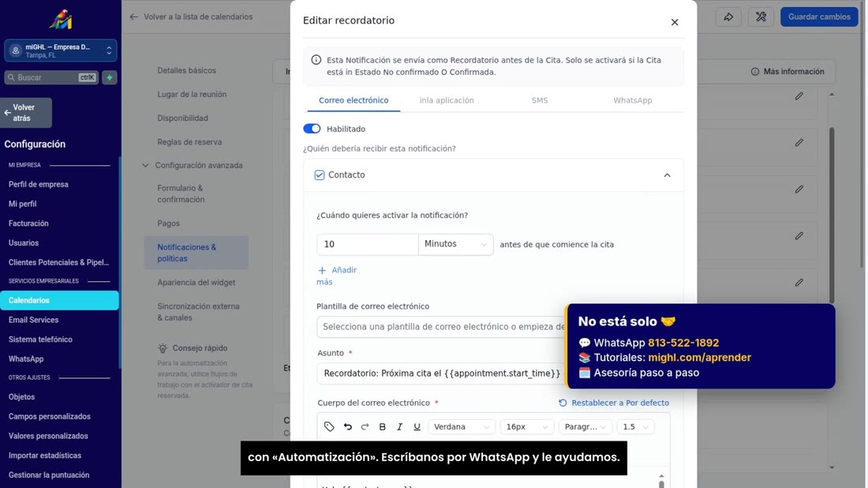Click the fifth pencil edit icon in the background list
The image size is (868, 488).
click(x=799, y=283)
